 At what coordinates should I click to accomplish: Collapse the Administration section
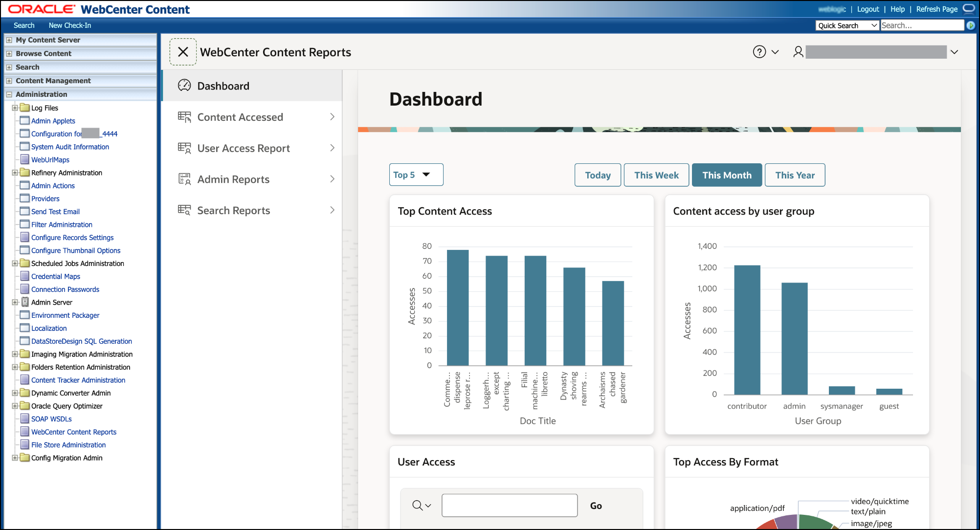click(9, 94)
